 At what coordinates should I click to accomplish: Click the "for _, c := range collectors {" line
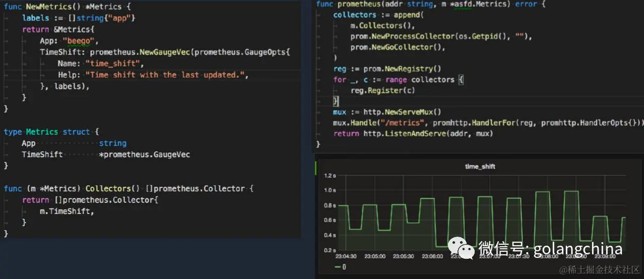coord(398,80)
